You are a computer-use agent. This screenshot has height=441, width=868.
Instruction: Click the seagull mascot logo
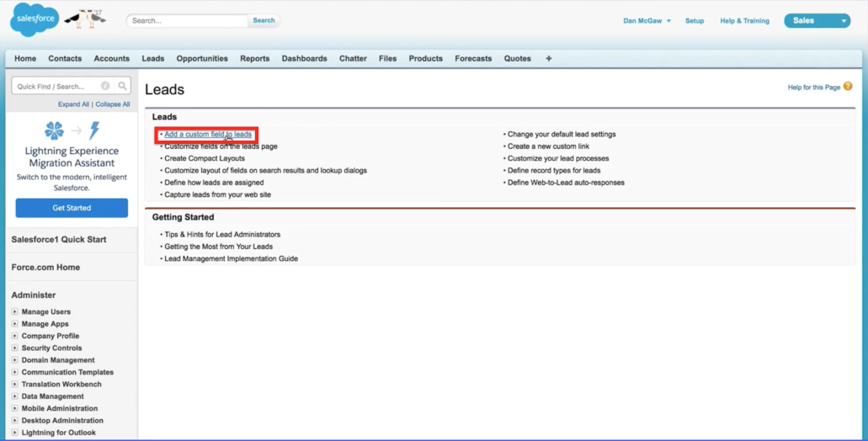coord(86,19)
